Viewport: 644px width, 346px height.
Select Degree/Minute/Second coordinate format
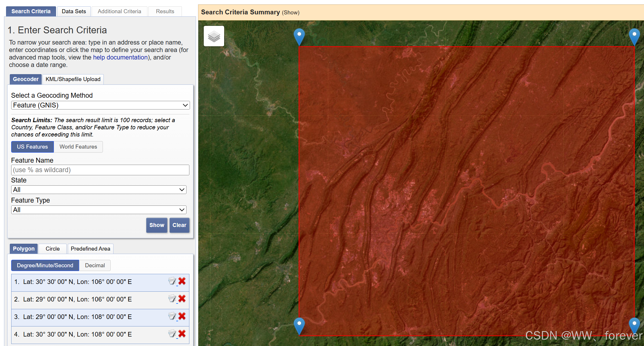tap(45, 266)
